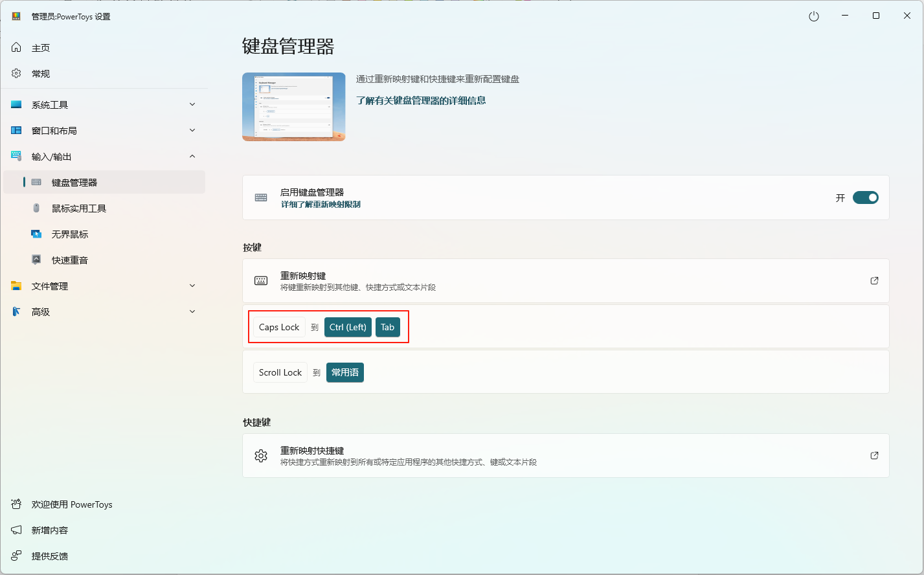Click the Input/Output (输入/输出) keyboard icon
The height and width of the screenshot is (575, 924).
16,156
